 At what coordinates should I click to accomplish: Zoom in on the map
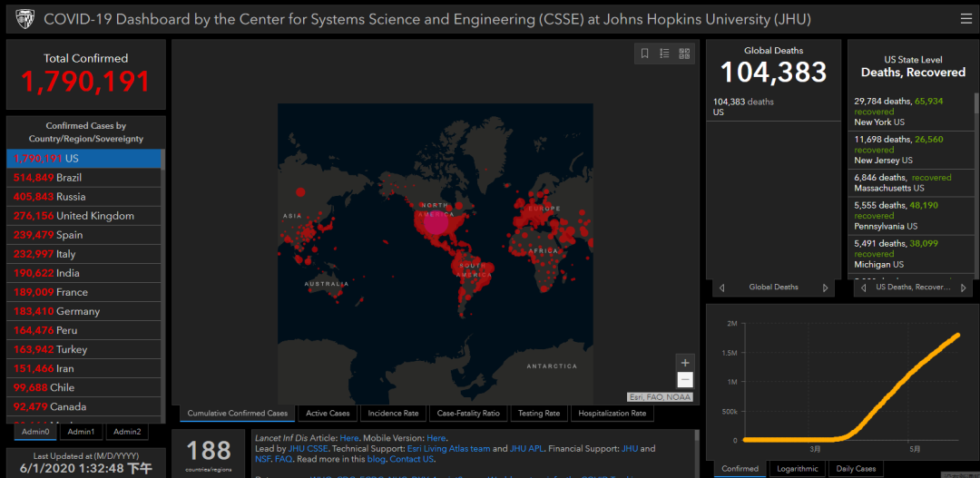685,362
